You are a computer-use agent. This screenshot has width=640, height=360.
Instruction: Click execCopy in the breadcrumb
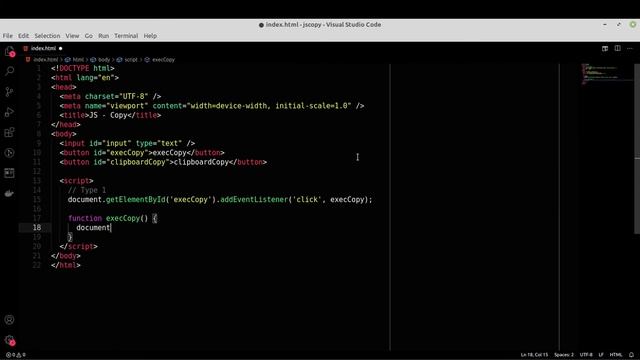point(163,60)
